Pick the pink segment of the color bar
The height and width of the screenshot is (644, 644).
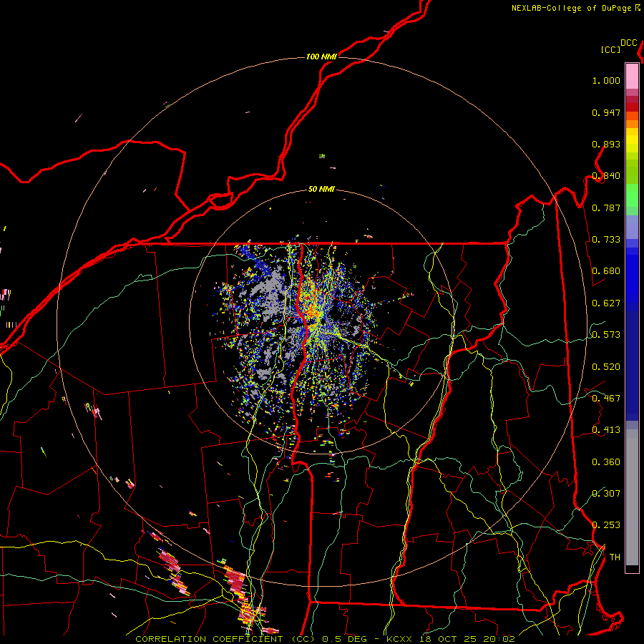click(632, 76)
